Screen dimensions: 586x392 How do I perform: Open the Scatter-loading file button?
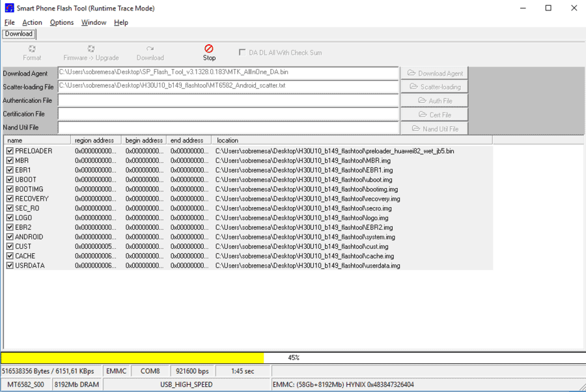coord(435,87)
